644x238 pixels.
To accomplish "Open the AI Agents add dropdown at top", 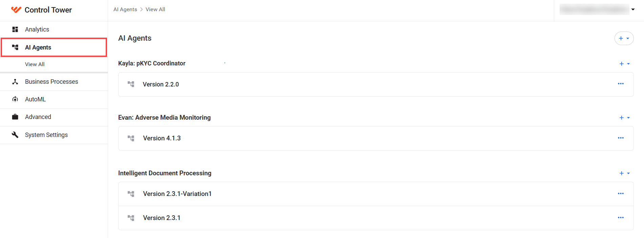I will tap(624, 38).
